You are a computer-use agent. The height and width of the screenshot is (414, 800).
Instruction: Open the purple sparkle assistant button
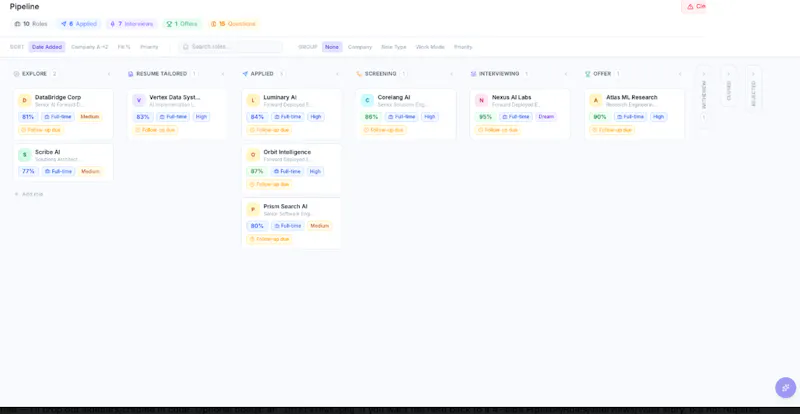coord(785,387)
